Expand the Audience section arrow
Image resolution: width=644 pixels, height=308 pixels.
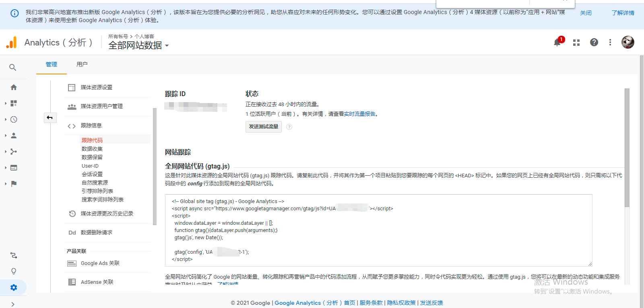6,136
